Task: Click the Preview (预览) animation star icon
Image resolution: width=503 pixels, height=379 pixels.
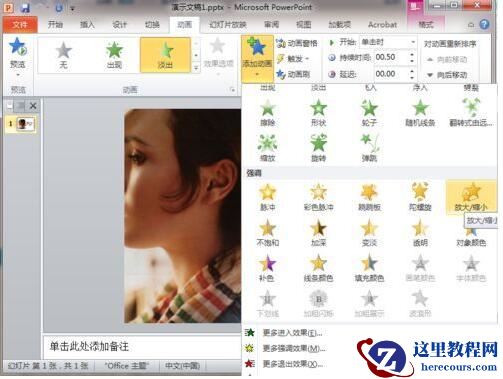Action: point(17,47)
